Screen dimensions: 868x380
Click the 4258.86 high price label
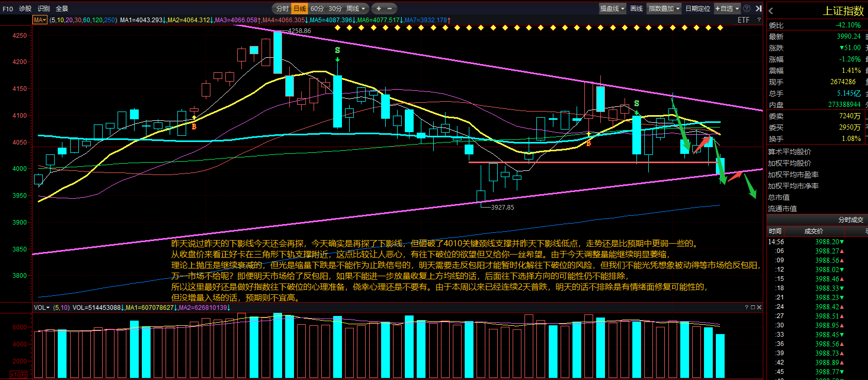[x=299, y=31]
